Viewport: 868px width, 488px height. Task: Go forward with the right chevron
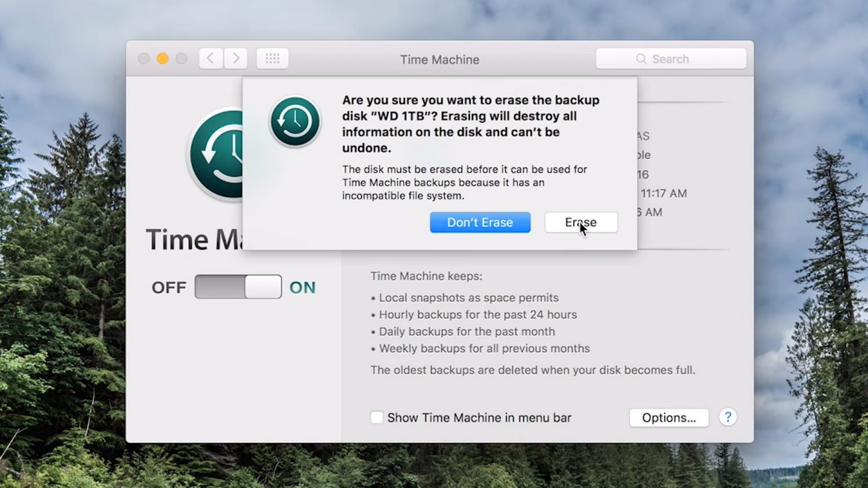236,58
